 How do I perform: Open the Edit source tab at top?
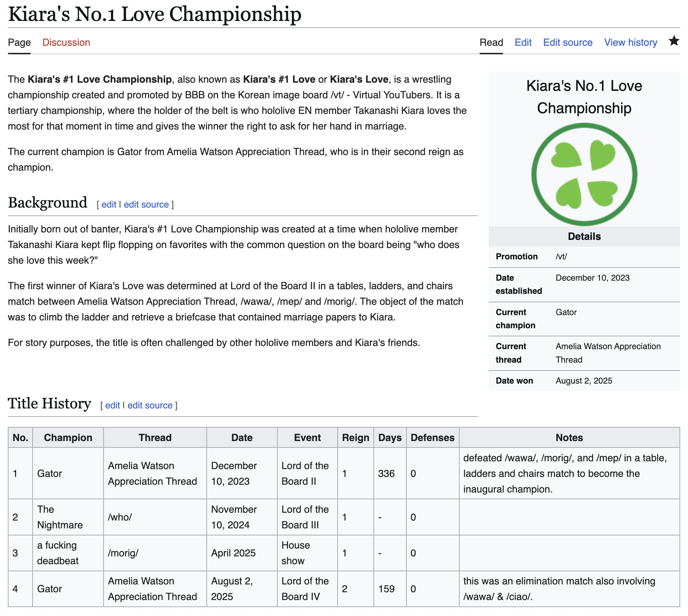(x=568, y=43)
